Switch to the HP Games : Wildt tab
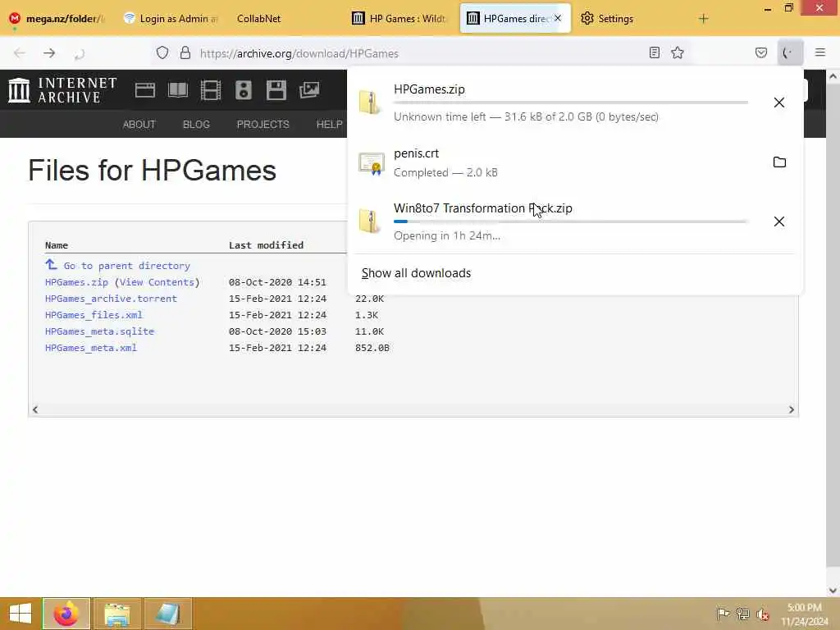 [x=399, y=19]
